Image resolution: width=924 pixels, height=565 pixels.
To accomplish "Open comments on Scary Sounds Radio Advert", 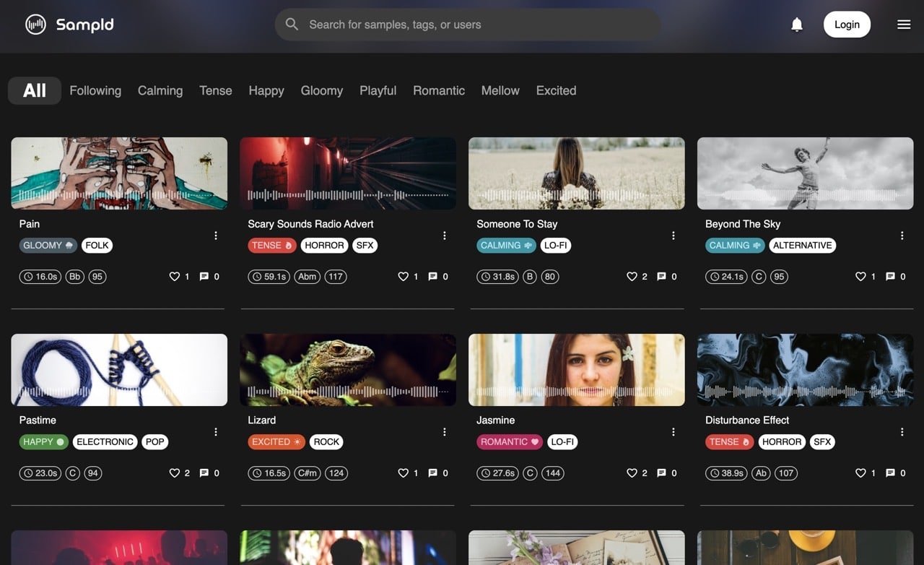I will tap(432, 277).
